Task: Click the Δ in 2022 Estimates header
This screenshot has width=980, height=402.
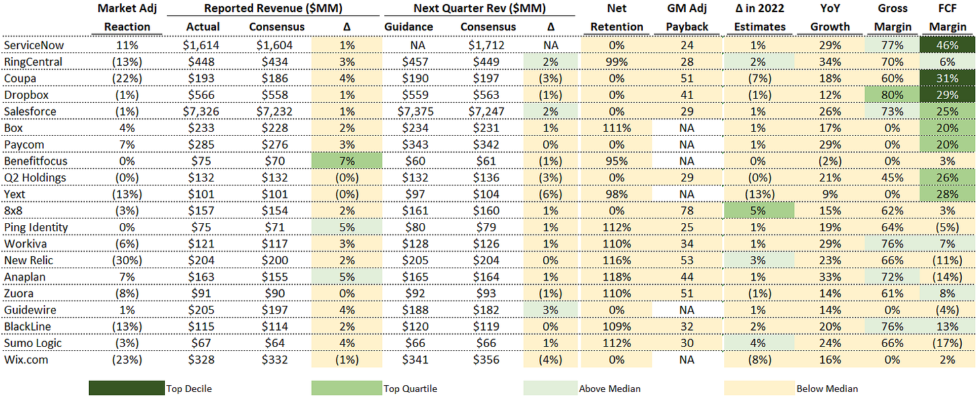Action: (x=759, y=17)
